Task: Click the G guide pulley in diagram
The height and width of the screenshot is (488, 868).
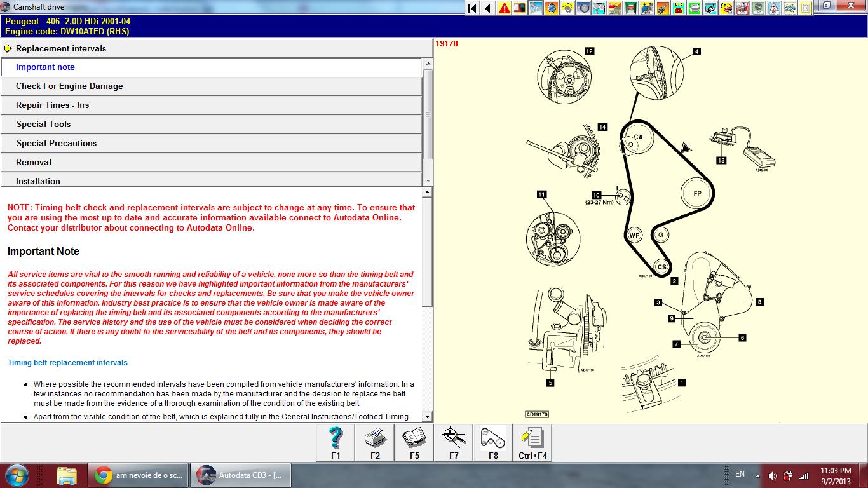Action: coord(660,235)
